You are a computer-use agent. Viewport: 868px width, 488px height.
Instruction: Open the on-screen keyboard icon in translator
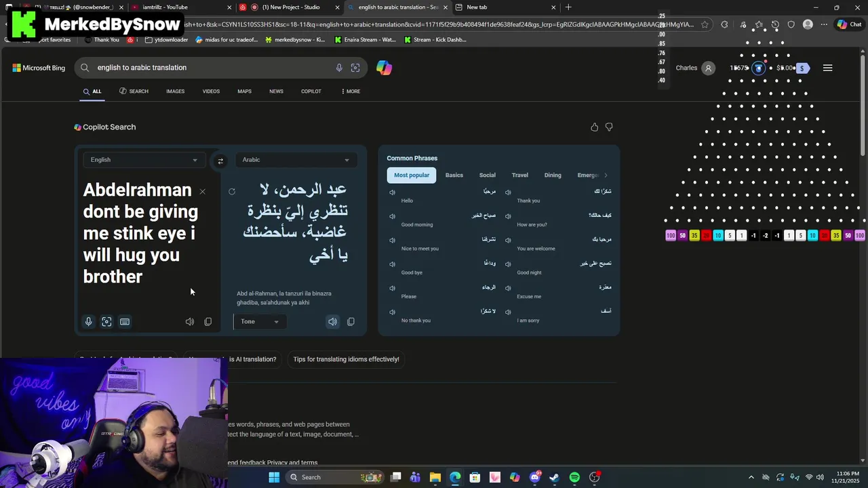click(125, 322)
